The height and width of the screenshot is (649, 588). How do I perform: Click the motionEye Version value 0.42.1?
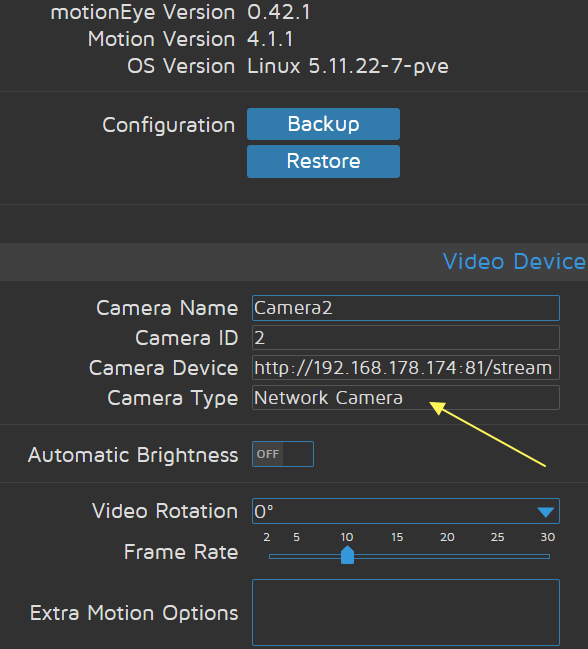[278, 12]
